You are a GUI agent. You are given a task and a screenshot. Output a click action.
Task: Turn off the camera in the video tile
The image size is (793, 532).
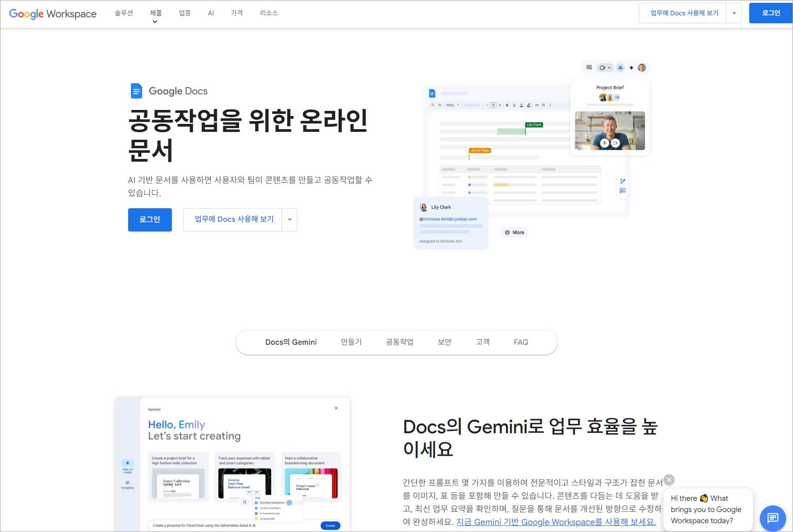click(615, 143)
